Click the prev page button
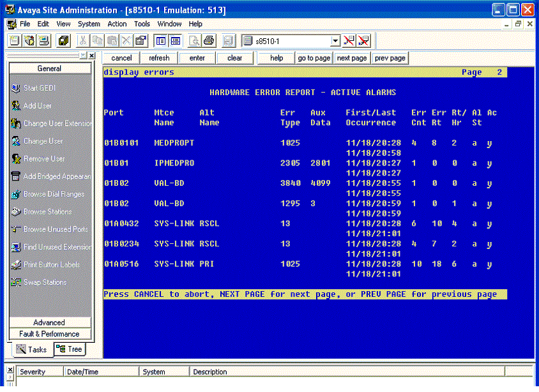 (x=390, y=58)
